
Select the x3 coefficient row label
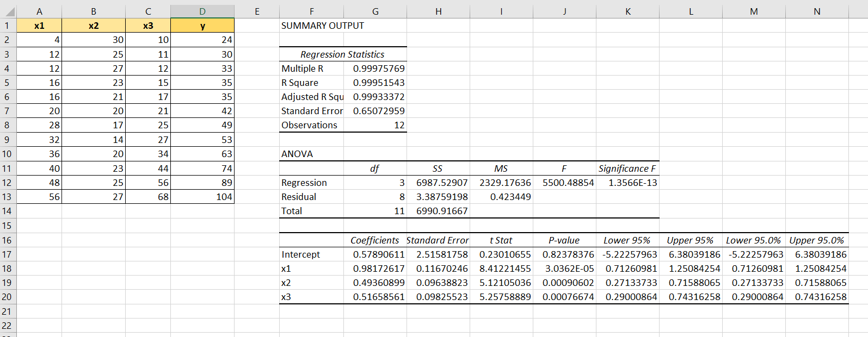286,297
